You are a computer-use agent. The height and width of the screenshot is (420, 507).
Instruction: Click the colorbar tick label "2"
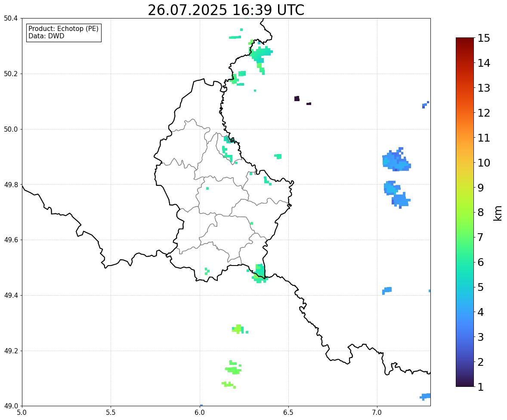point(481,362)
